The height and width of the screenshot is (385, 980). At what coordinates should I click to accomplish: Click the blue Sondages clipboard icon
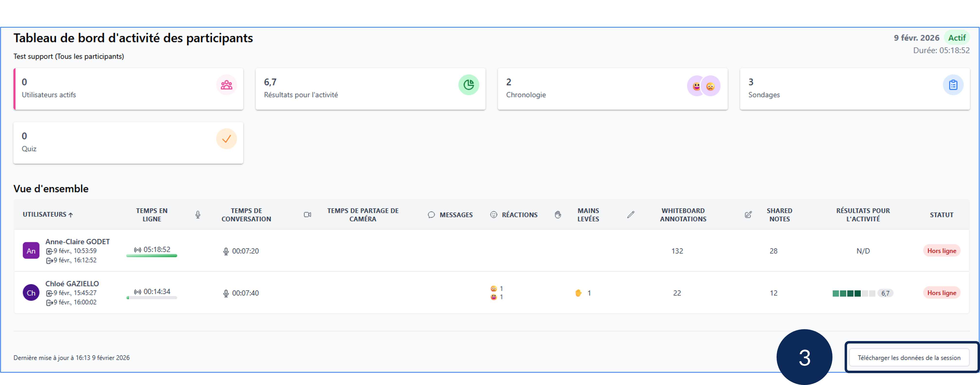pyautogui.click(x=953, y=85)
